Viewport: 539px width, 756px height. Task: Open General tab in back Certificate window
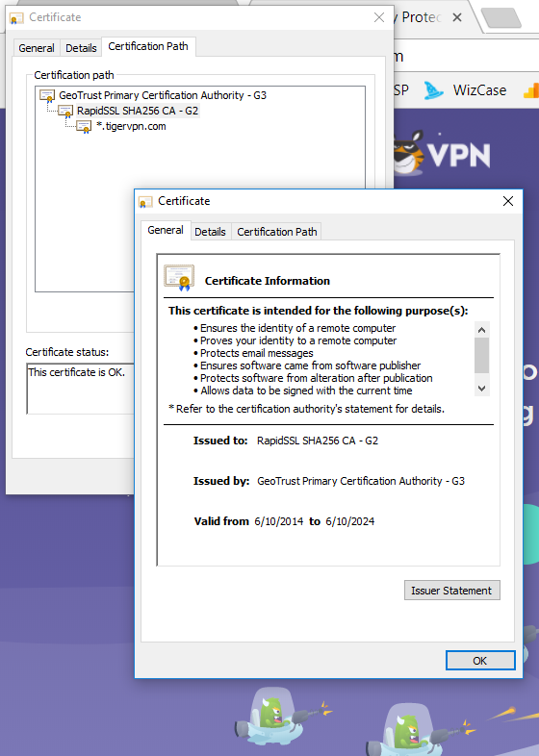pos(37,48)
